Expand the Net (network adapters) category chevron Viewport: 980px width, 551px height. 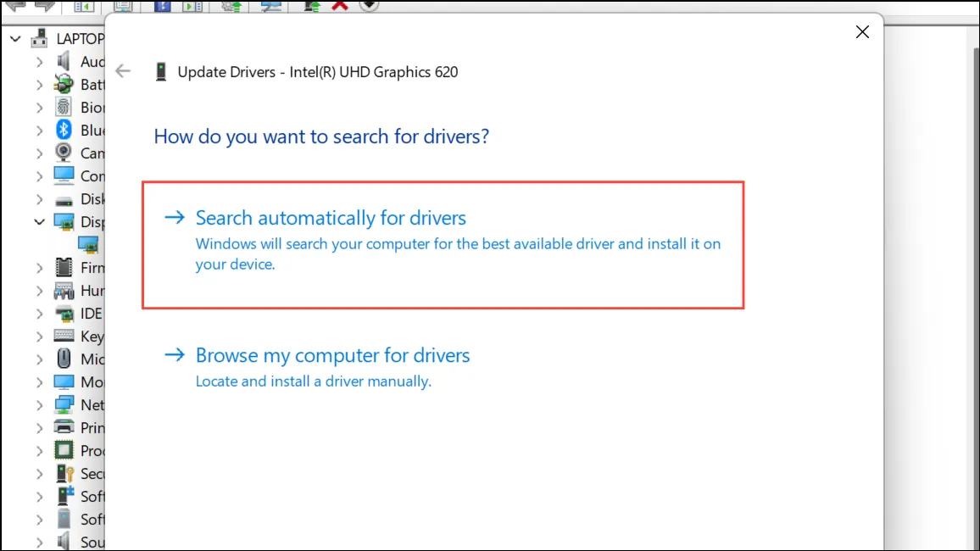coord(39,405)
